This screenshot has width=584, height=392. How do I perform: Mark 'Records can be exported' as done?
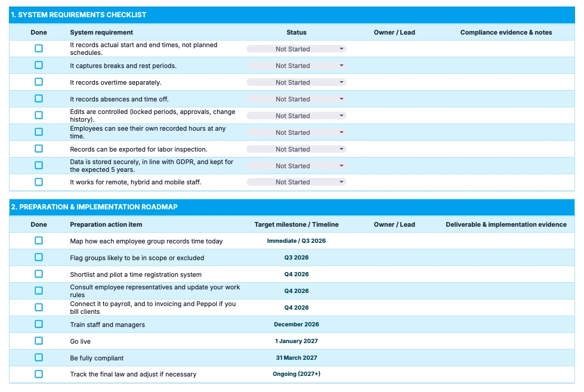39,149
